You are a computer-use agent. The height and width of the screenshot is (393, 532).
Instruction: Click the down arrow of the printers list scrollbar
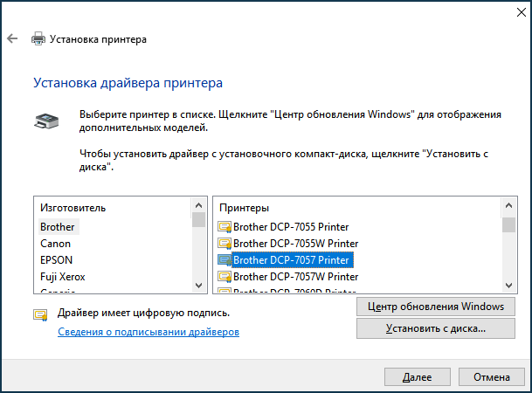pyautogui.click(x=508, y=286)
